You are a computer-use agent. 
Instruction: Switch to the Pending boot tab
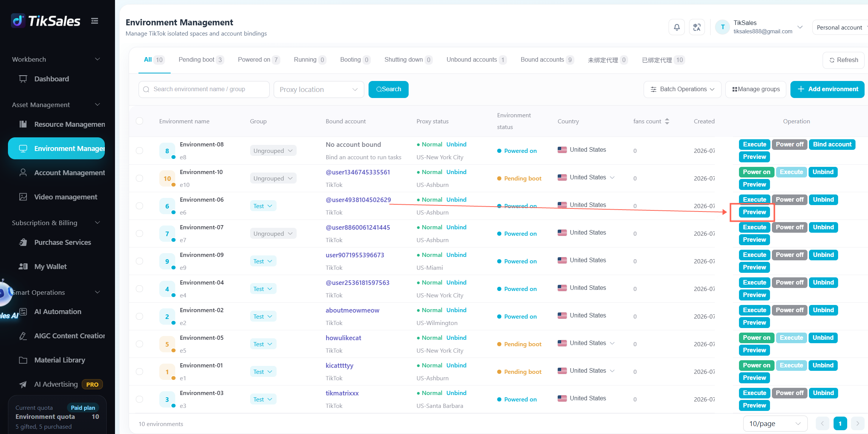201,60
